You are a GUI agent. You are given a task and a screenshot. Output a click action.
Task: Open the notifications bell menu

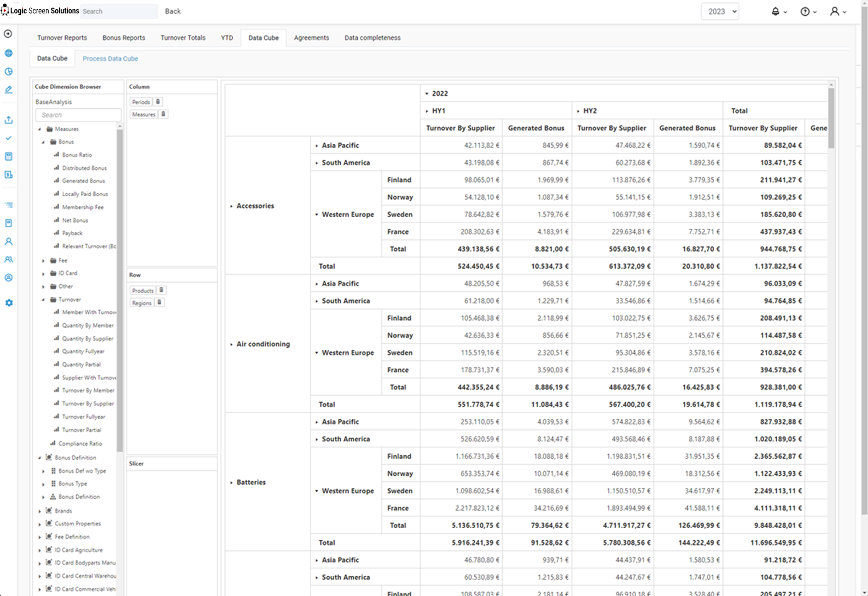pos(779,11)
